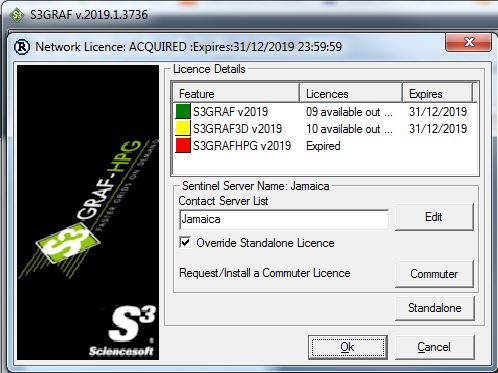Confirm with the Ok button
Screen dimensions: 498x373
point(348,347)
